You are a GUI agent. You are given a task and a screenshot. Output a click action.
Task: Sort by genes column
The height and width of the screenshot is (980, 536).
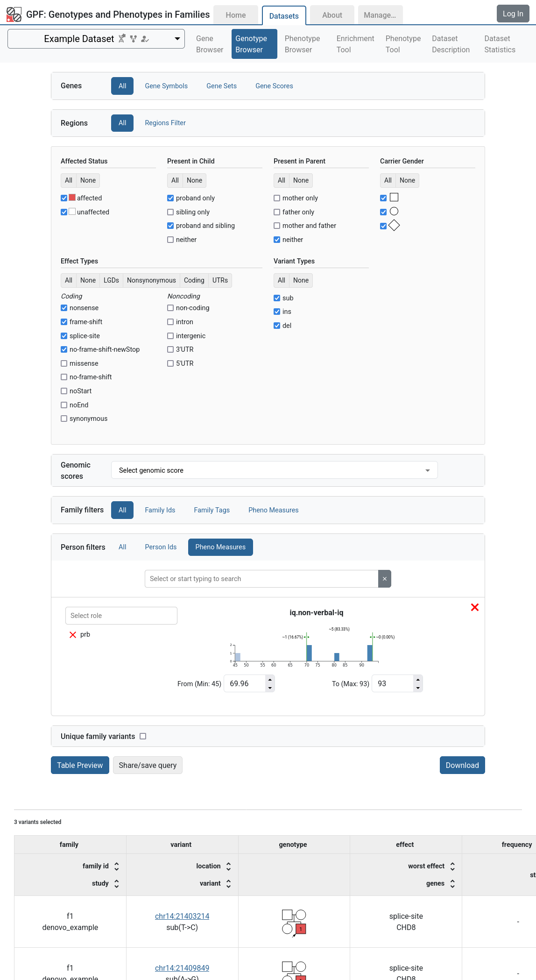coord(452,884)
